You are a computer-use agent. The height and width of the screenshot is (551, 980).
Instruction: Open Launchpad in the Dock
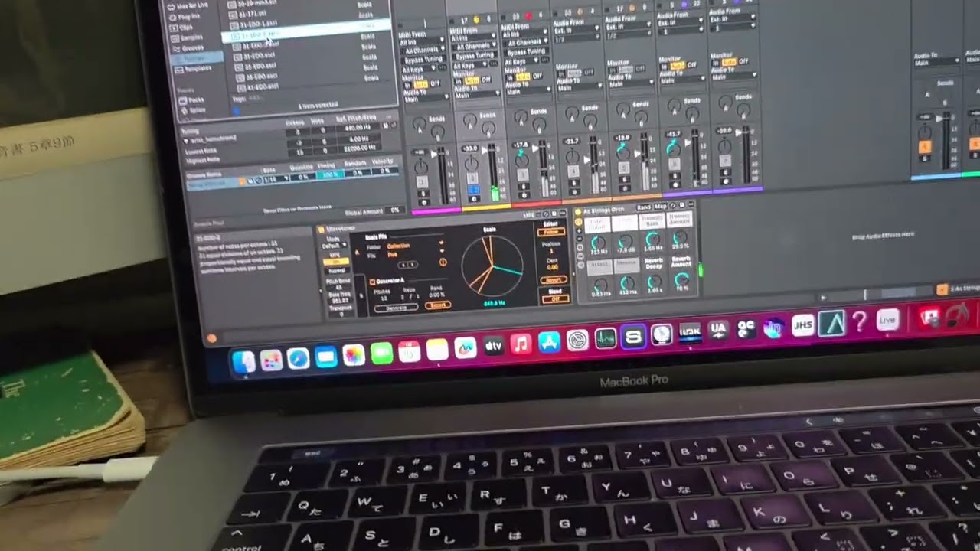pyautogui.click(x=271, y=360)
